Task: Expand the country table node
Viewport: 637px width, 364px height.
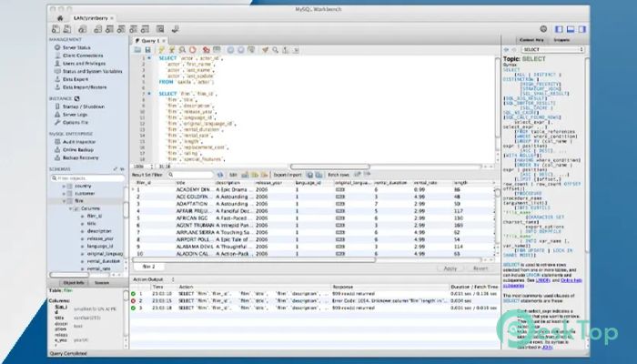Action: pyautogui.click(x=64, y=186)
